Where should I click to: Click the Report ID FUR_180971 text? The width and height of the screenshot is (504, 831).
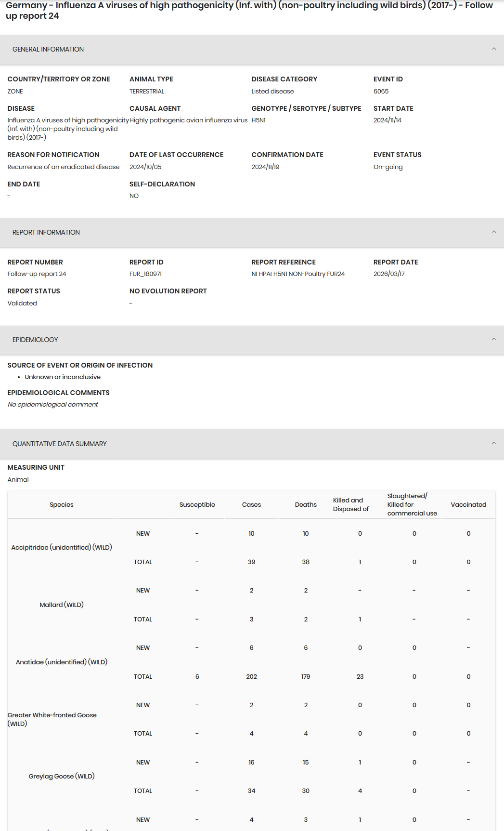click(x=145, y=274)
